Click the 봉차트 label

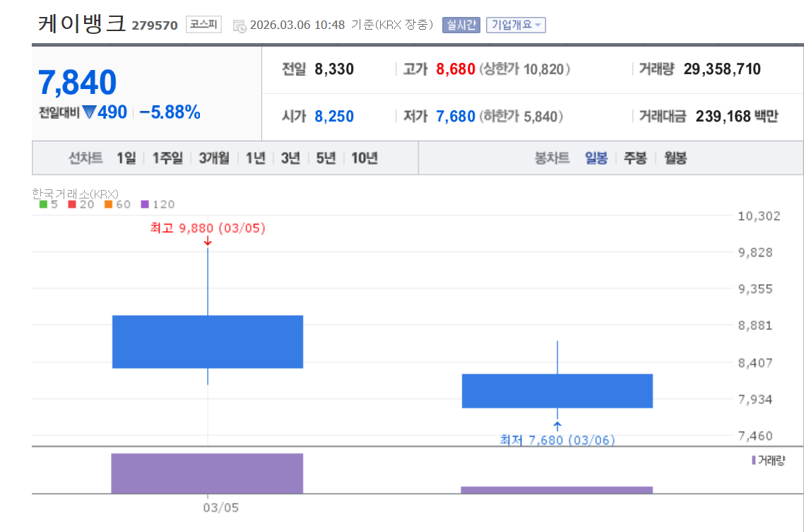[x=552, y=158]
